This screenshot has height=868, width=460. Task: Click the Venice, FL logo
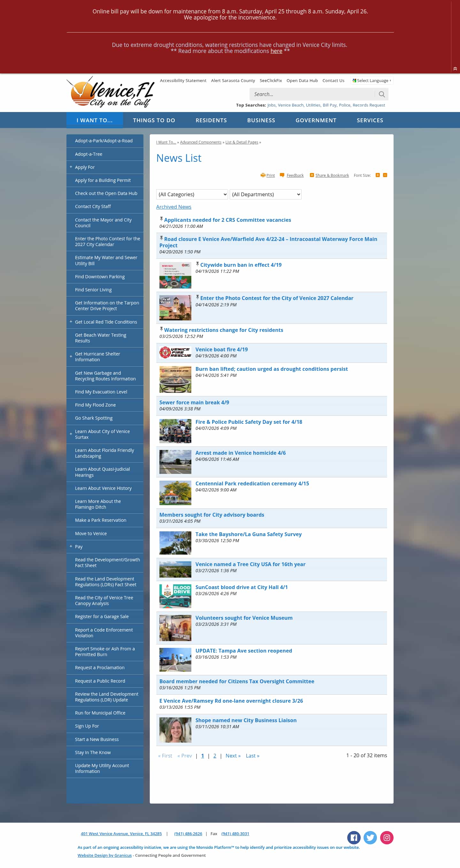coord(111,92)
